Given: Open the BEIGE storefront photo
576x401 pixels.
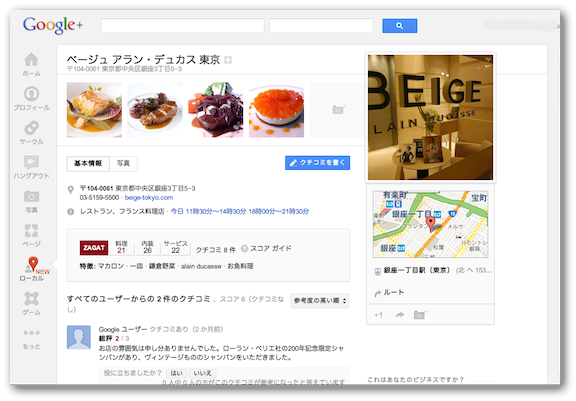Looking at the screenshot, I should (430, 118).
